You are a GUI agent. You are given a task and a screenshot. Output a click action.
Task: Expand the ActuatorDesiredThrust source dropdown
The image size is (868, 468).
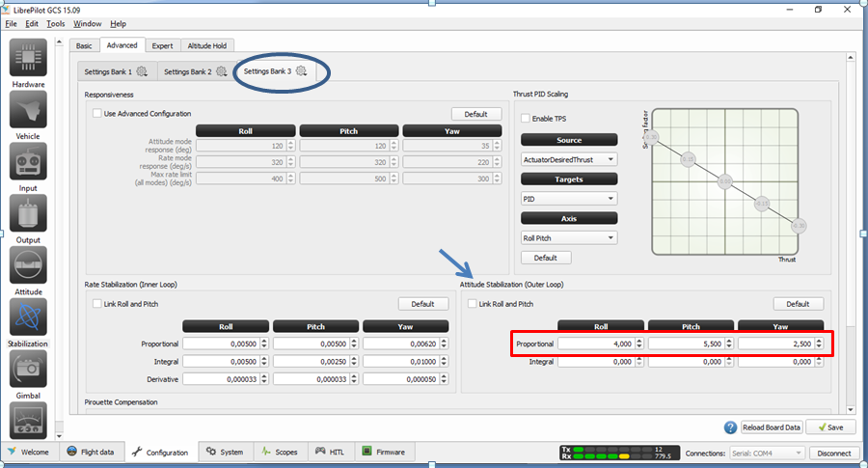(568, 159)
